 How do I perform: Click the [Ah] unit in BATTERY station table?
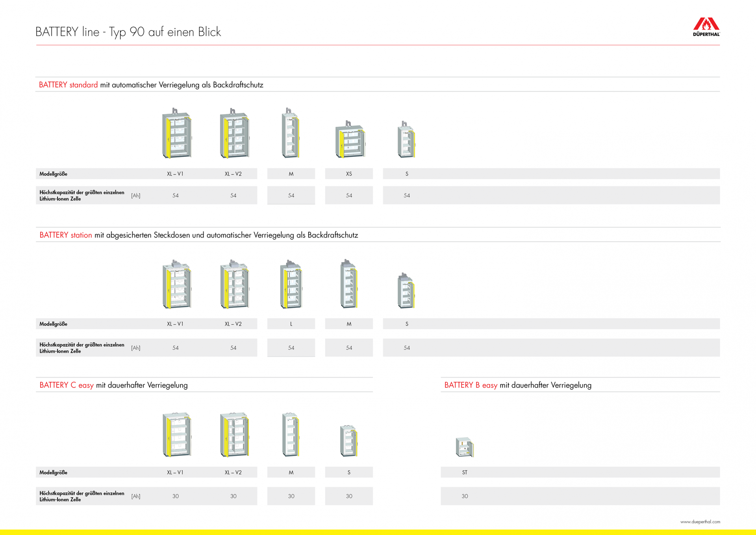coord(136,348)
